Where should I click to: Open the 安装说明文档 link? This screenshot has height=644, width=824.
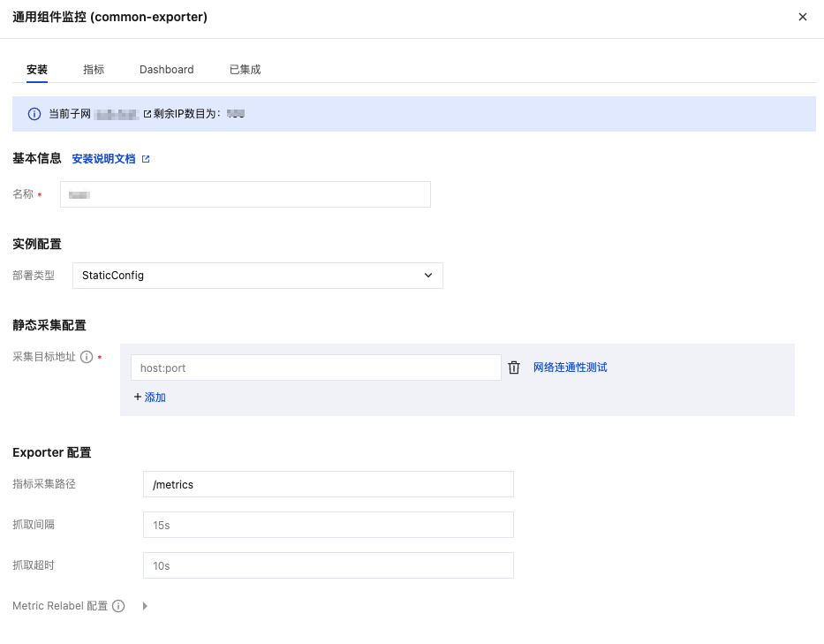tap(104, 159)
